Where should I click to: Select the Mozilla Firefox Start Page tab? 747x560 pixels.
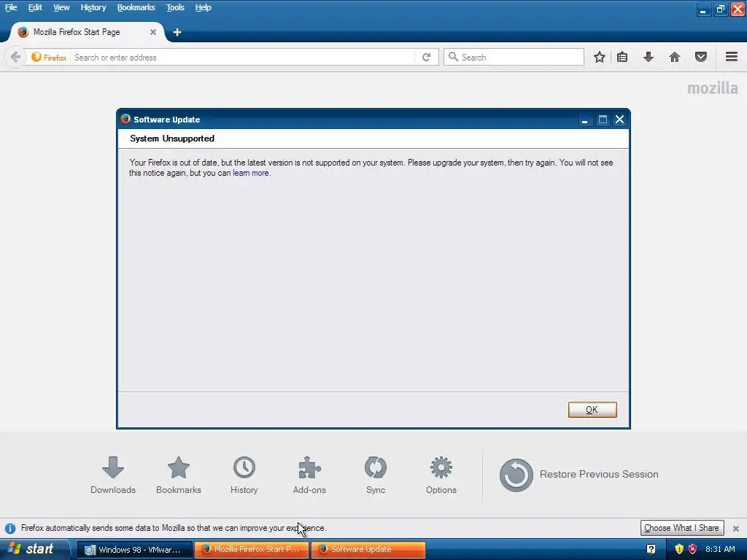point(86,32)
